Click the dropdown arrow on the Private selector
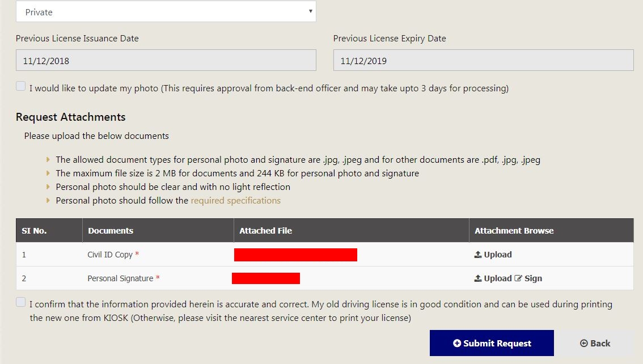Screen dimensions: 643x364 coord(310,11)
